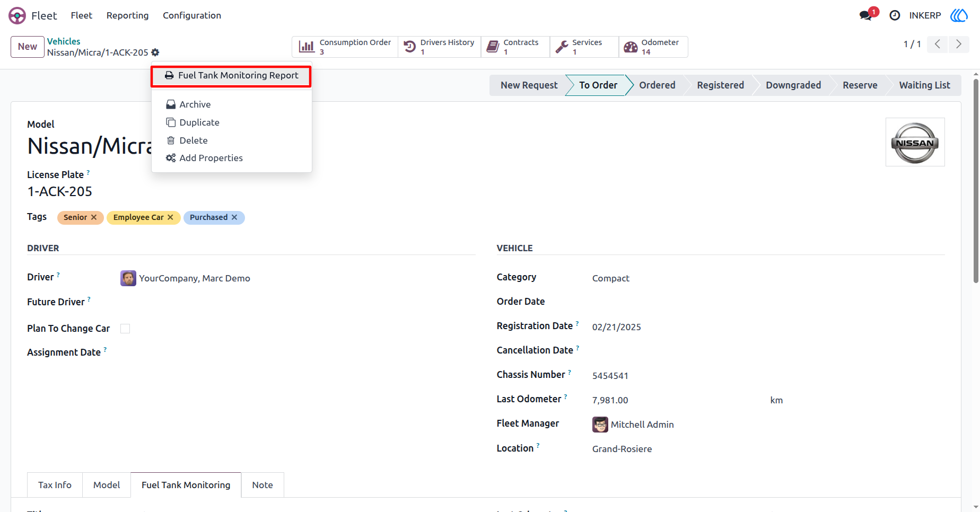Go to next record arrow
The width and height of the screenshot is (980, 512).
click(x=959, y=44)
